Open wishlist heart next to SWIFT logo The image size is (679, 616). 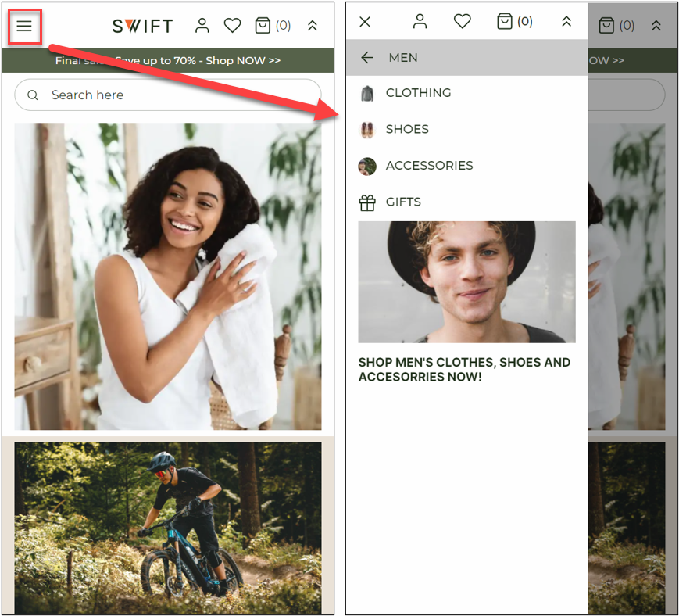click(x=232, y=26)
